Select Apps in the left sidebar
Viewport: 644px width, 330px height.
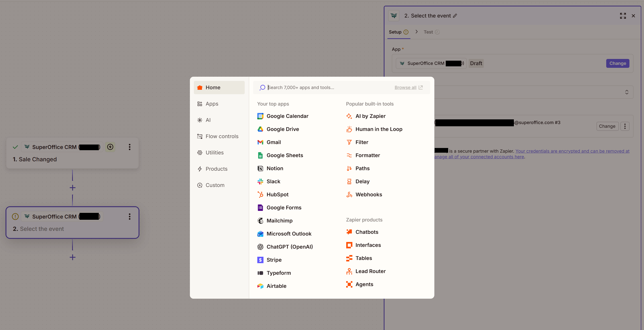click(212, 104)
